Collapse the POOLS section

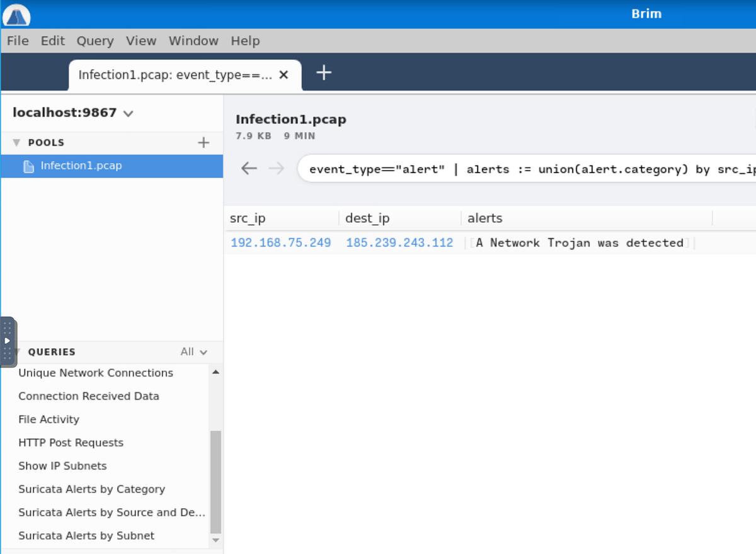(x=16, y=142)
